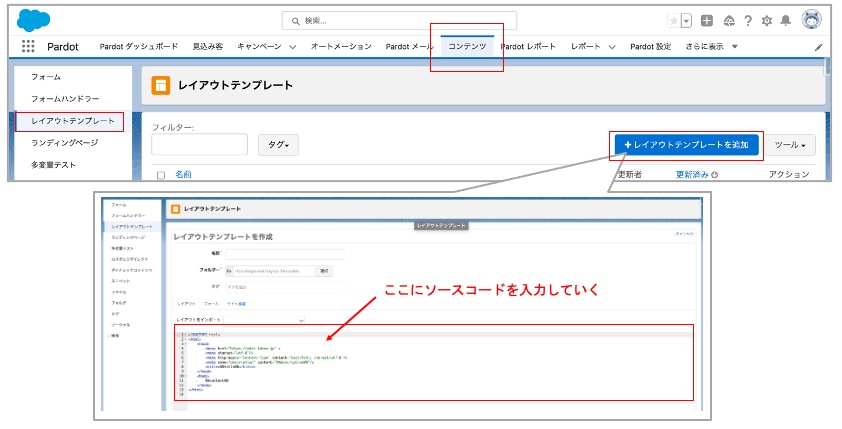Open the Pardot メール tab
842x429 pixels.
(409, 47)
